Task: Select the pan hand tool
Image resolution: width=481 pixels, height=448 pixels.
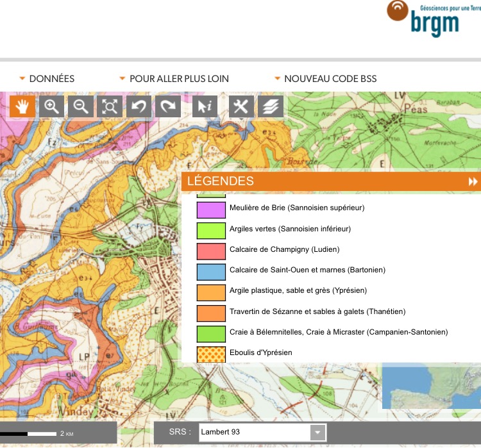Action: 22,106
